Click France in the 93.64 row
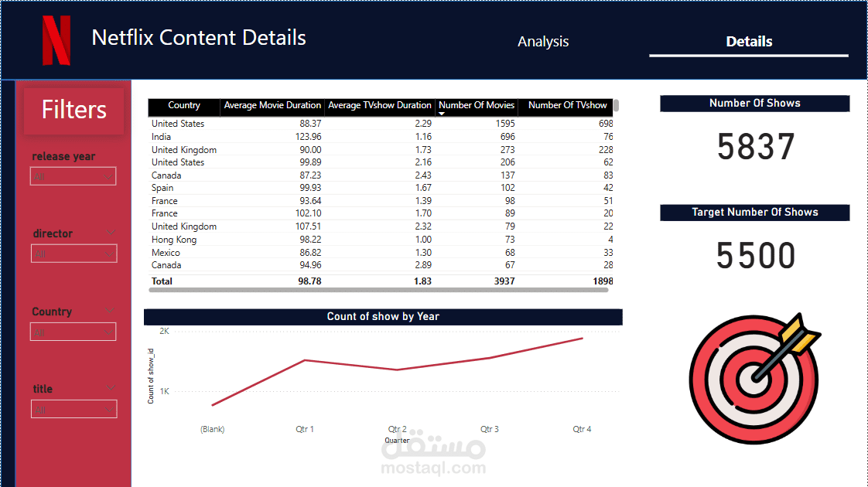The width and height of the screenshot is (868, 487). click(x=165, y=201)
